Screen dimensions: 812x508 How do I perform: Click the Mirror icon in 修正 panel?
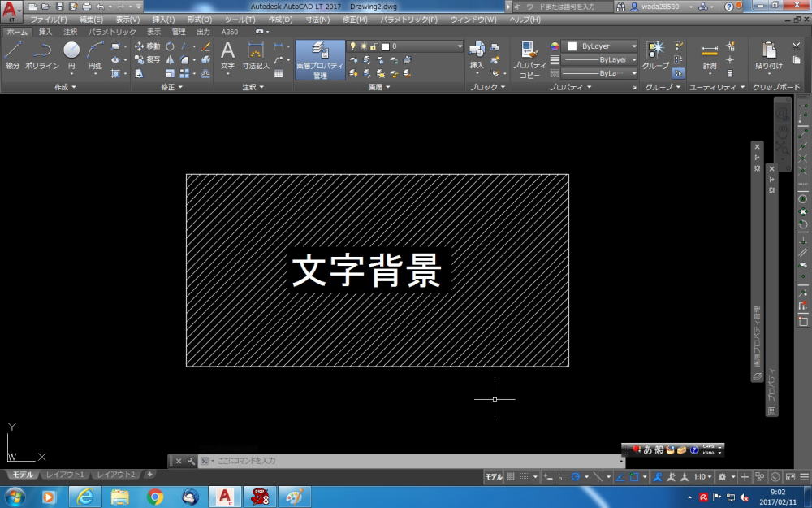(x=170, y=59)
